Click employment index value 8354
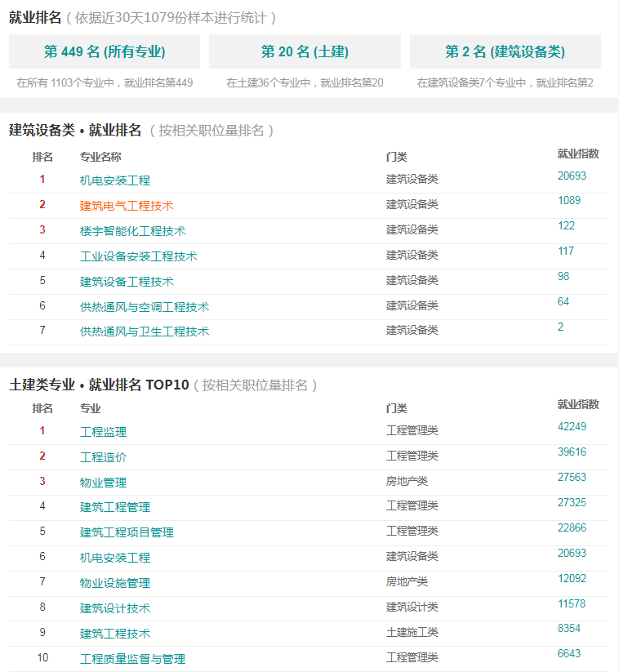The height and width of the screenshot is (672, 619). coord(569,628)
